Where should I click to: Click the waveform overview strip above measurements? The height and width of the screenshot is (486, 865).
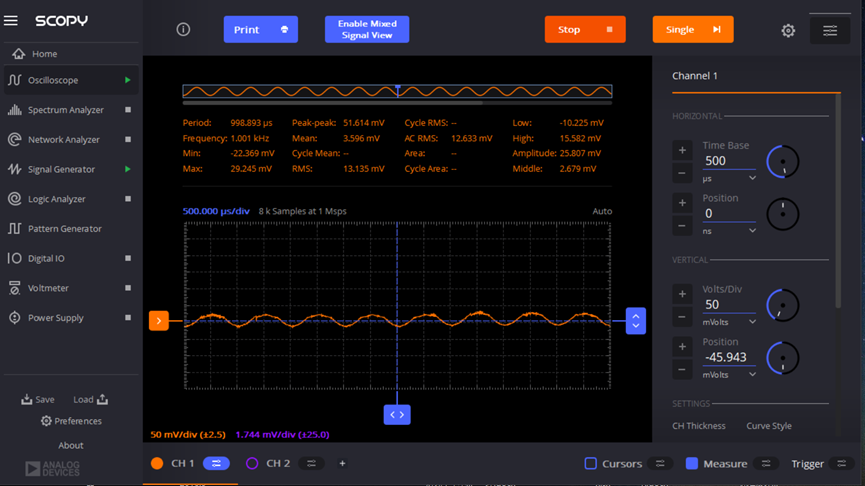pyautogui.click(x=397, y=91)
